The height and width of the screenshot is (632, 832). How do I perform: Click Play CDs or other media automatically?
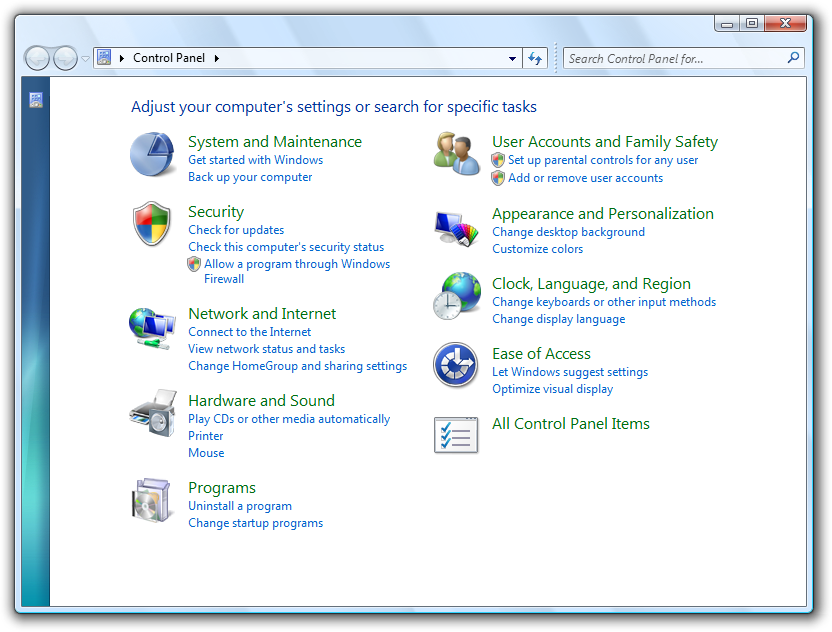click(x=289, y=419)
